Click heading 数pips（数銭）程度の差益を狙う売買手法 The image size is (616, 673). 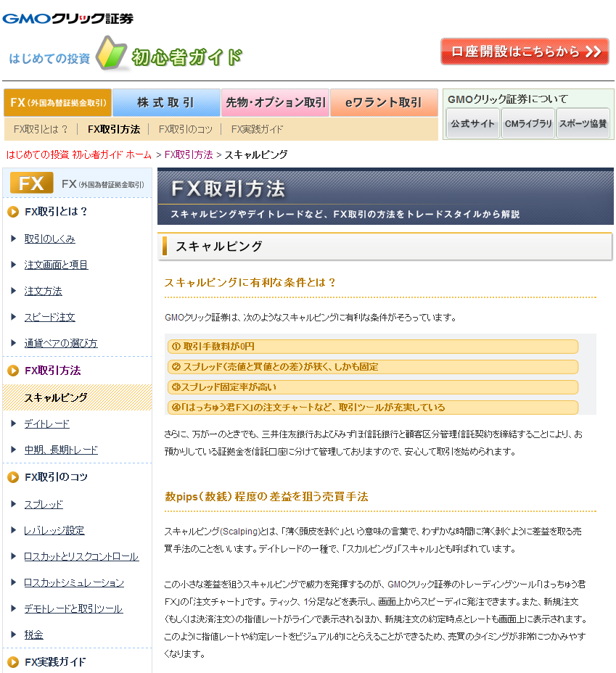click(x=266, y=497)
